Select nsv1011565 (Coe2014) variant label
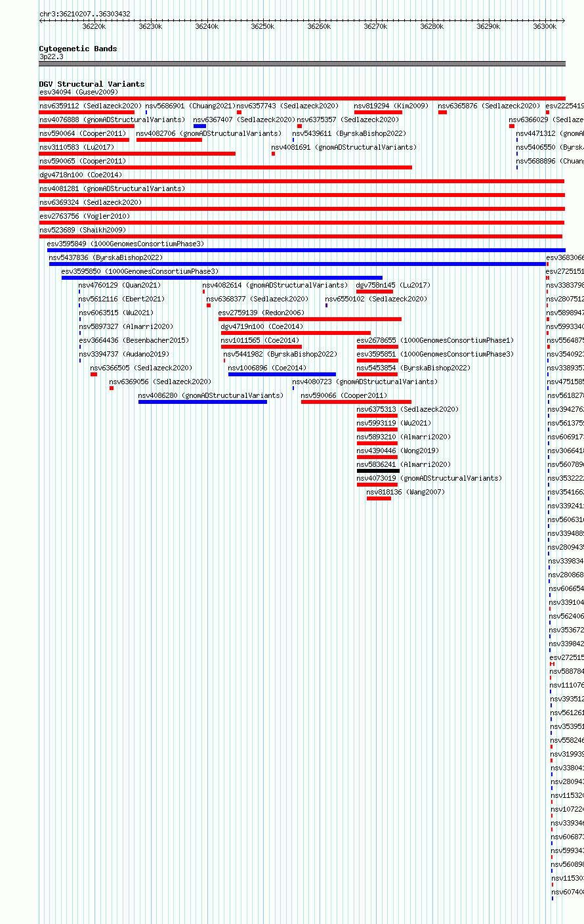Image resolution: width=584 pixels, height=924 pixels. 261,340
